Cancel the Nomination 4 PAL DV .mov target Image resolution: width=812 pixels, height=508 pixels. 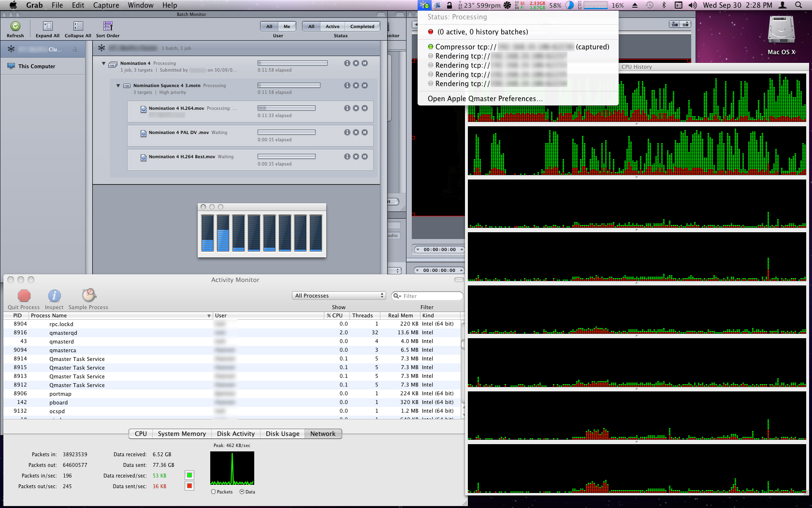point(356,133)
